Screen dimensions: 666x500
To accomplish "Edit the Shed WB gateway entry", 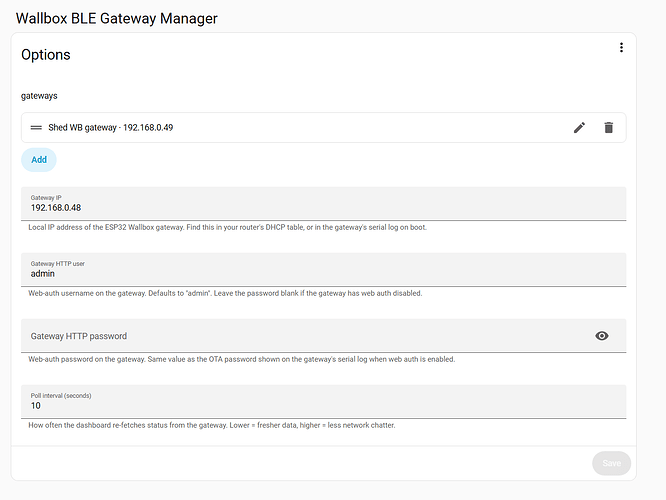I will 579,127.
